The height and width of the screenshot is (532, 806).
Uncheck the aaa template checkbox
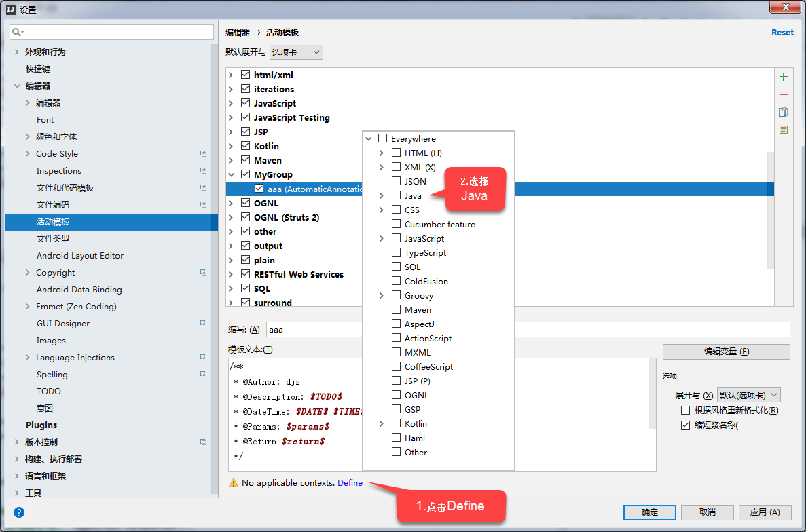tap(259, 189)
